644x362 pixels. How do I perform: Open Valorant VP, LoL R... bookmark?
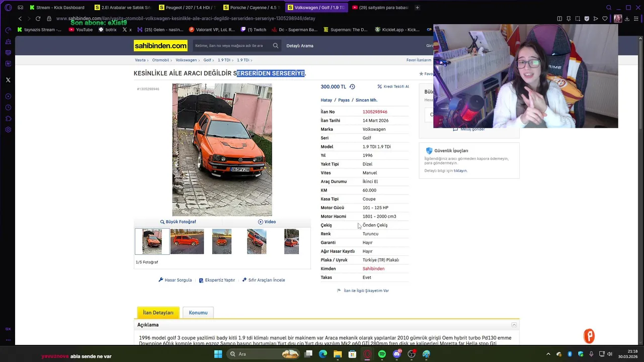click(x=211, y=30)
